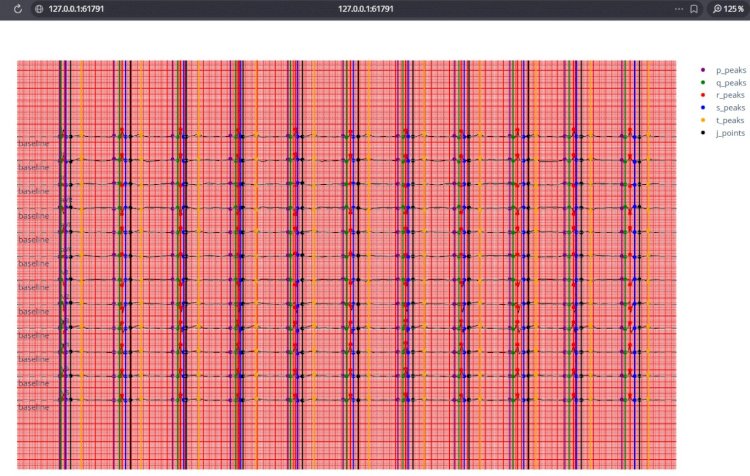Viewport: 750px width, 476px height.
Task: Open site info via the globe icon
Action: pyautogui.click(x=38, y=9)
